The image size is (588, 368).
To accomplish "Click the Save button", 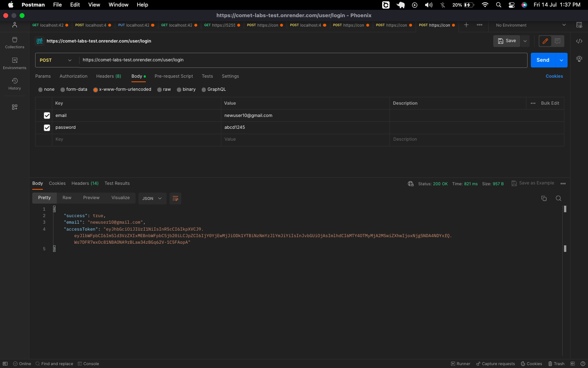I will tap(507, 41).
